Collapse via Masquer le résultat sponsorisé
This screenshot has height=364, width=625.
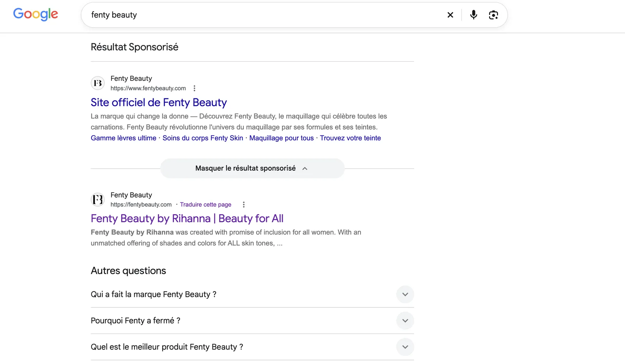[x=252, y=168]
